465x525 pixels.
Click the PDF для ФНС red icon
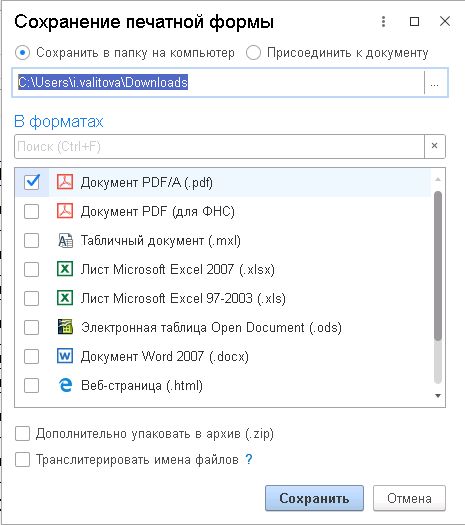pos(65,211)
